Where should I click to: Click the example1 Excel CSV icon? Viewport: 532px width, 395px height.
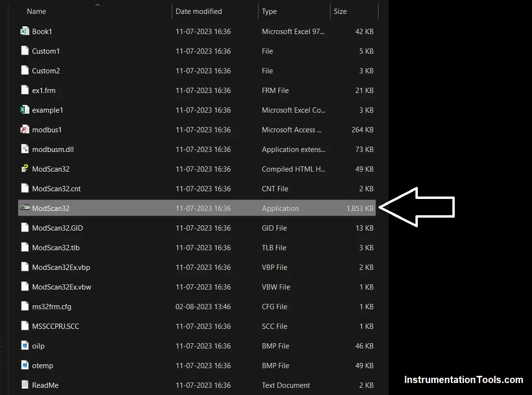click(24, 110)
